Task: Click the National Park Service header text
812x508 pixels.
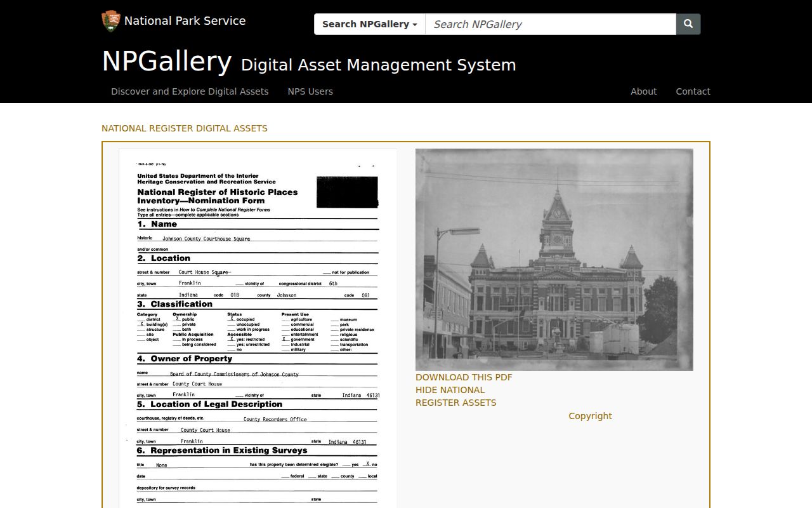Action: pyautogui.click(x=185, y=21)
